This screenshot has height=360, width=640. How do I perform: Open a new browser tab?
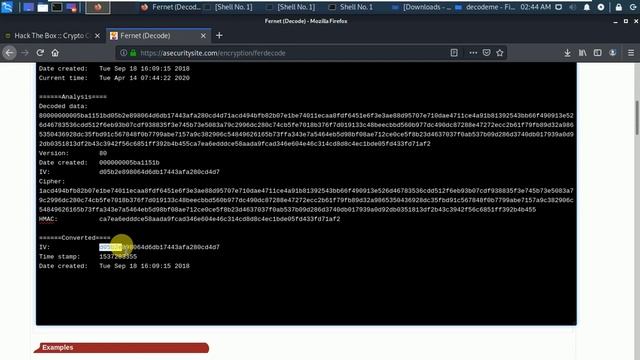point(219,36)
